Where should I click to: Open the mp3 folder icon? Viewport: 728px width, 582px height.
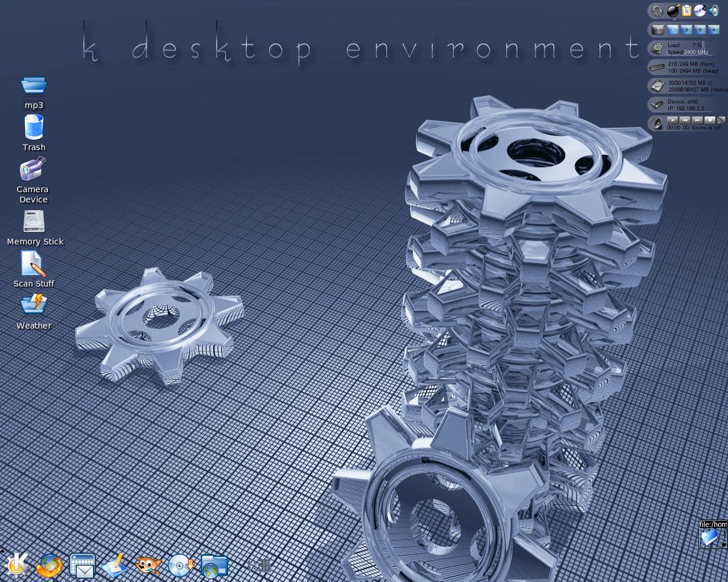click(x=34, y=86)
